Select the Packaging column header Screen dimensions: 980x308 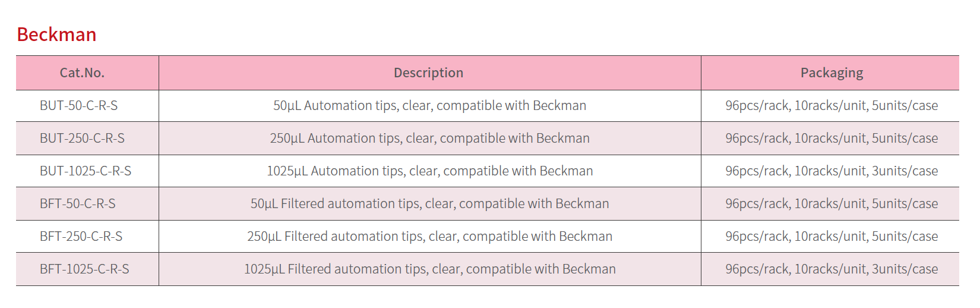coord(832,73)
